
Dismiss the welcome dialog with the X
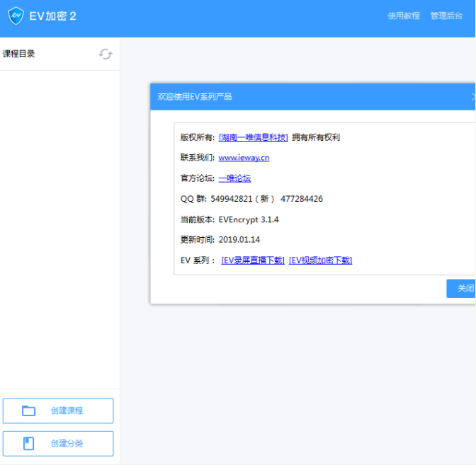pyautogui.click(x=472, y=97)
